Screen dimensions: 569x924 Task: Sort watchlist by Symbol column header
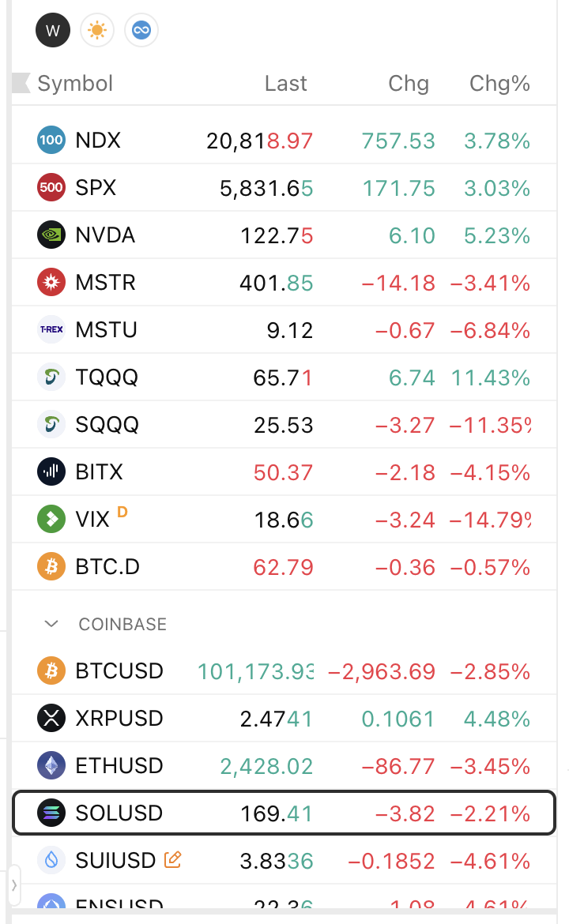pos(75,83)
